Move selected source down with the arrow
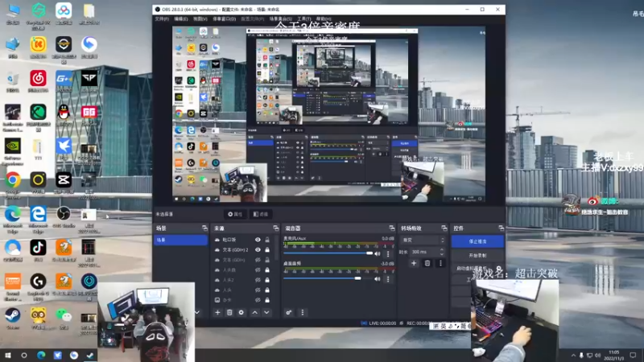This screenshot has width=644, height=362. 266,312
